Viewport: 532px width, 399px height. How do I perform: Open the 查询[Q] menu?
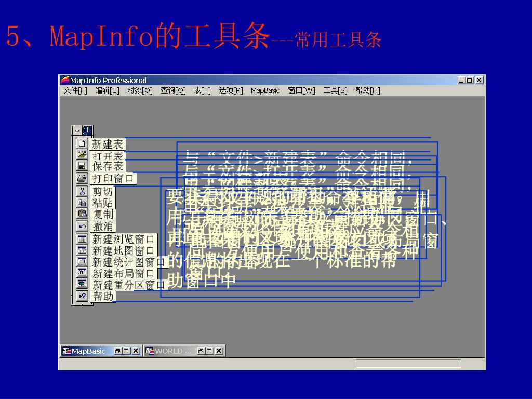(x=173, y=90)
